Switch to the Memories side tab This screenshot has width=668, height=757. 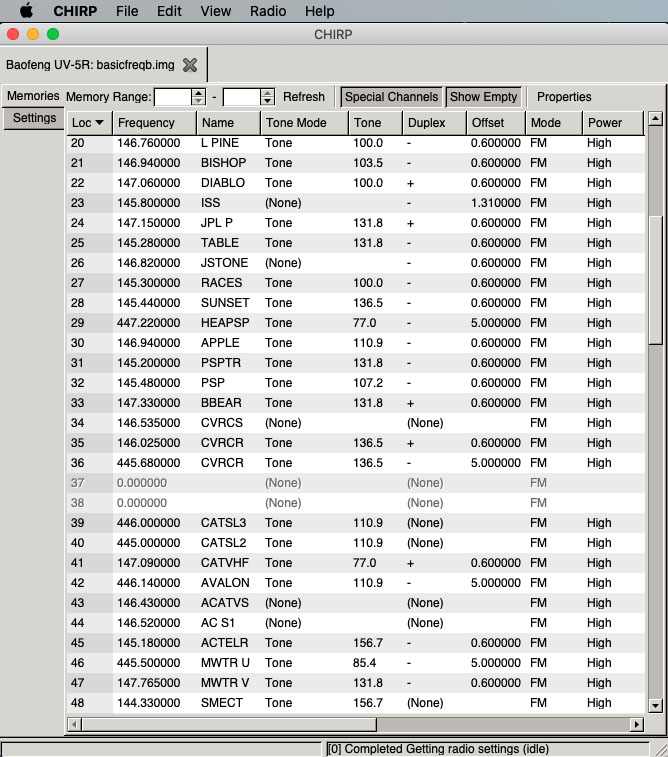[33, 96]
